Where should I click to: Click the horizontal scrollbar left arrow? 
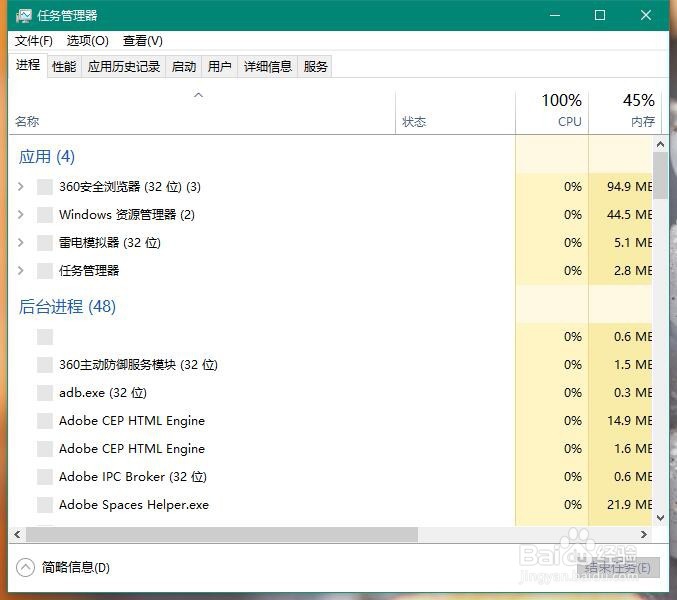[x=17, y=534]
